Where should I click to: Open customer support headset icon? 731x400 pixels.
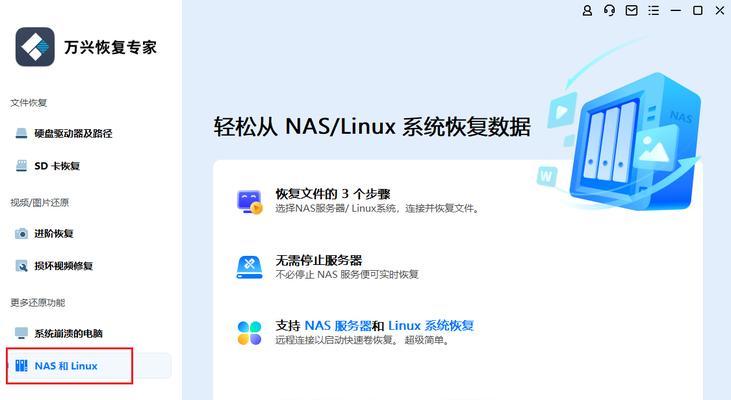(609, 10)
